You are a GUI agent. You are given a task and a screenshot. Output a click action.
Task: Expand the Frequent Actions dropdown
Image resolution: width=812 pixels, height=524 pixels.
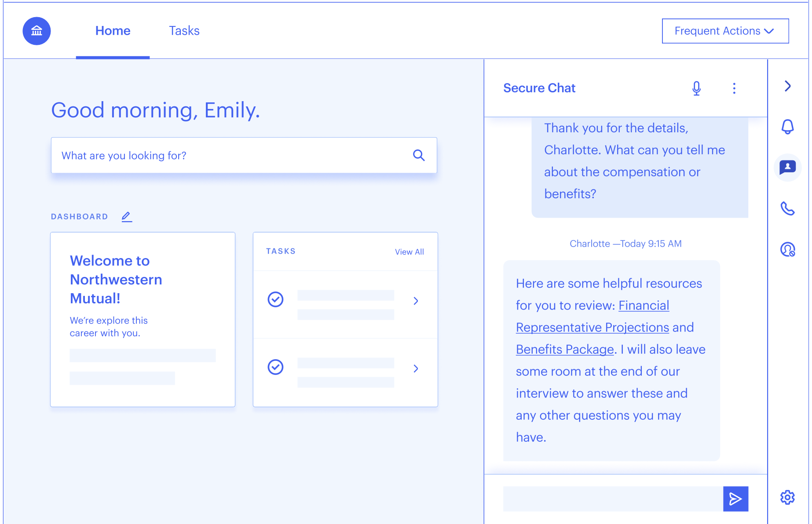[x=725, y=31]
